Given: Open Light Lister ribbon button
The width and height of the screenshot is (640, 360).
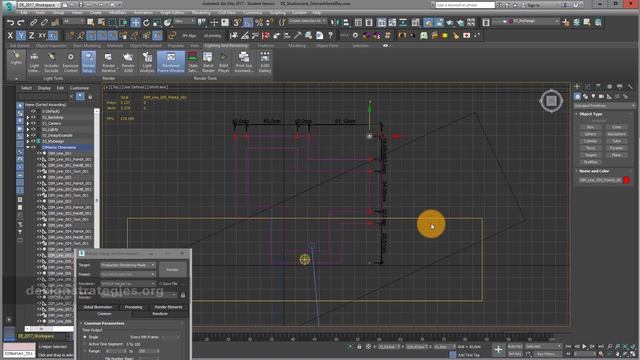Looking at the screenshot, I should [34, 62].
